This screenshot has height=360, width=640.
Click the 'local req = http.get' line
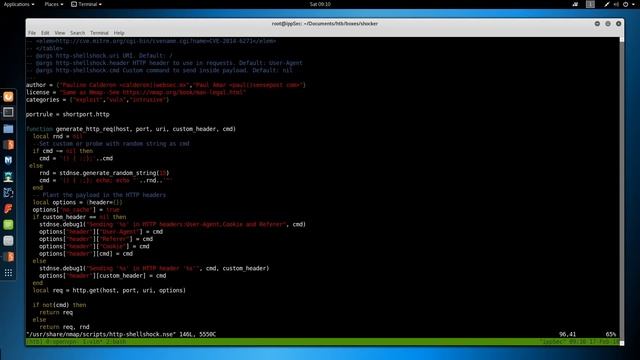[109, 291]
